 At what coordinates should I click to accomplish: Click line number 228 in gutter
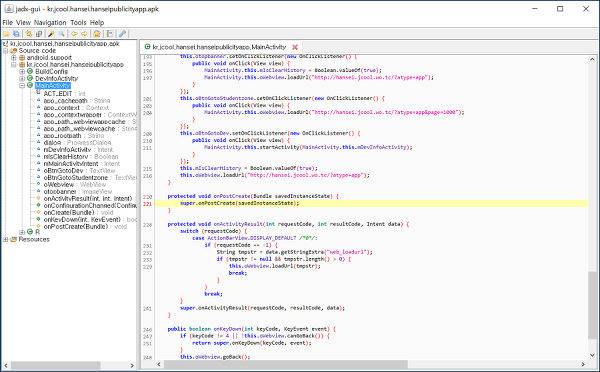(x=147, y=225)
